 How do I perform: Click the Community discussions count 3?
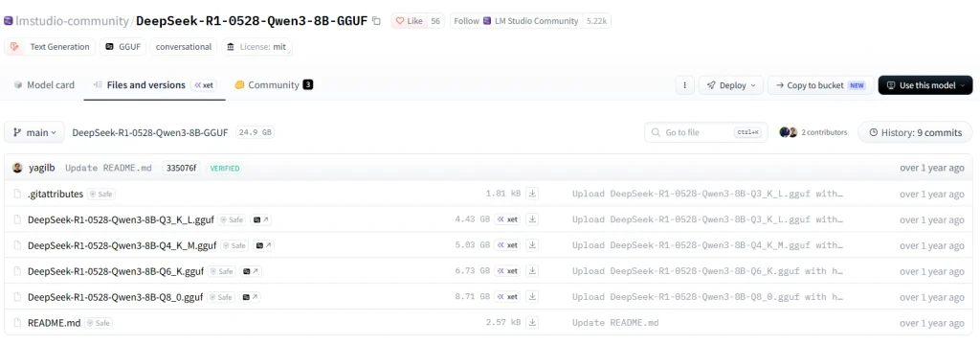pyautogui.click(x=307, y=85)
